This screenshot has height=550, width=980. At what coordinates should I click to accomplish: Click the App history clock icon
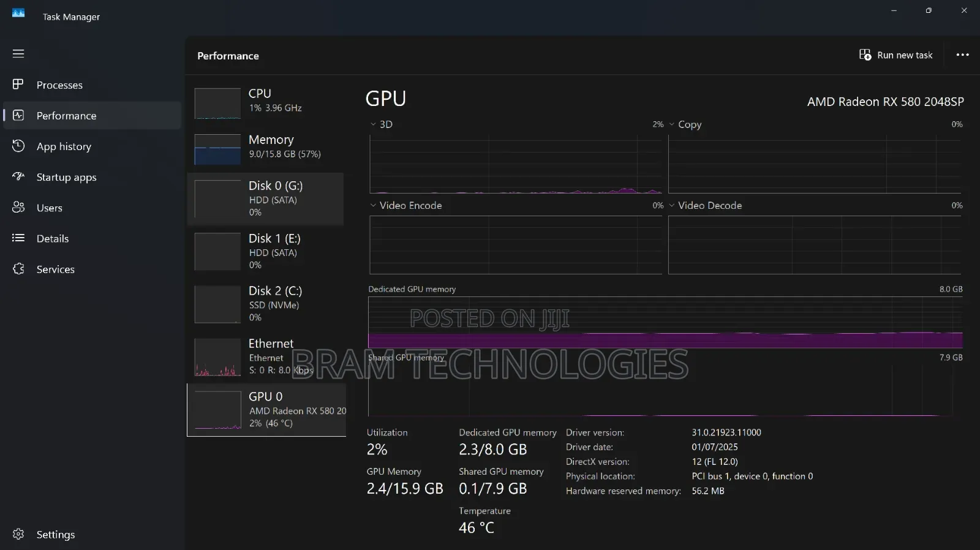click(x=18, y=146)
